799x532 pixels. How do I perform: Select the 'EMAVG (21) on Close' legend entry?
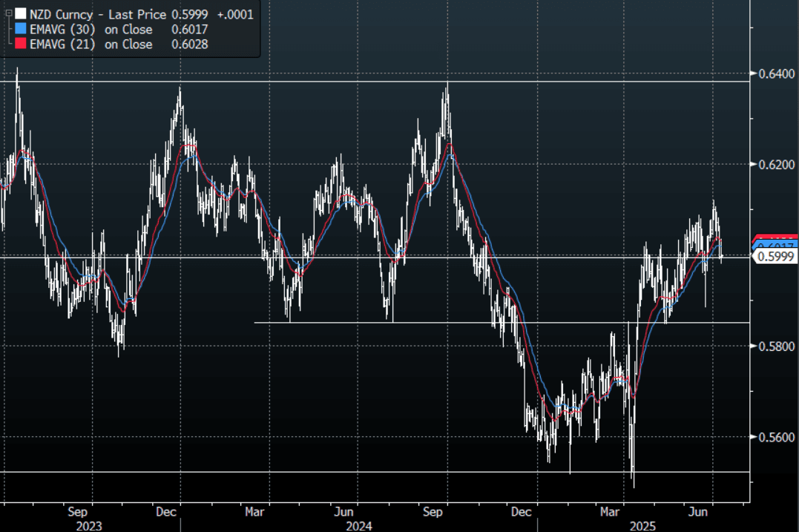point(91,45)
